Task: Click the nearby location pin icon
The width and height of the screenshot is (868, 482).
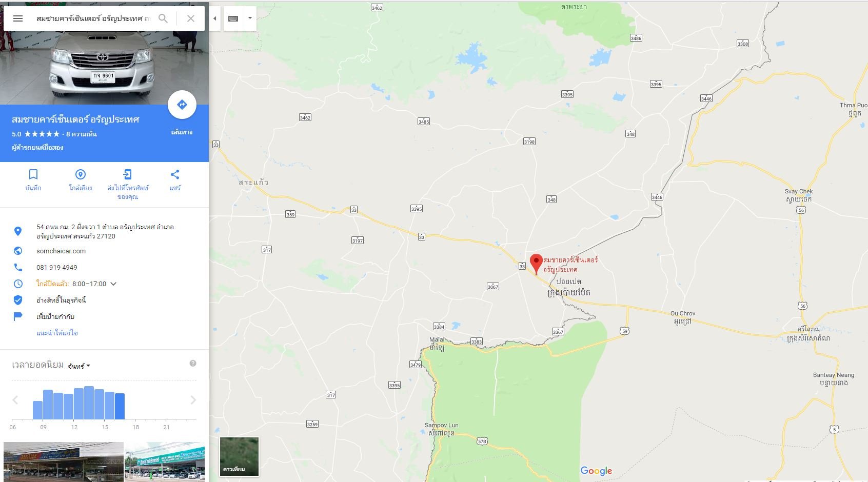Action: (81, 175)
